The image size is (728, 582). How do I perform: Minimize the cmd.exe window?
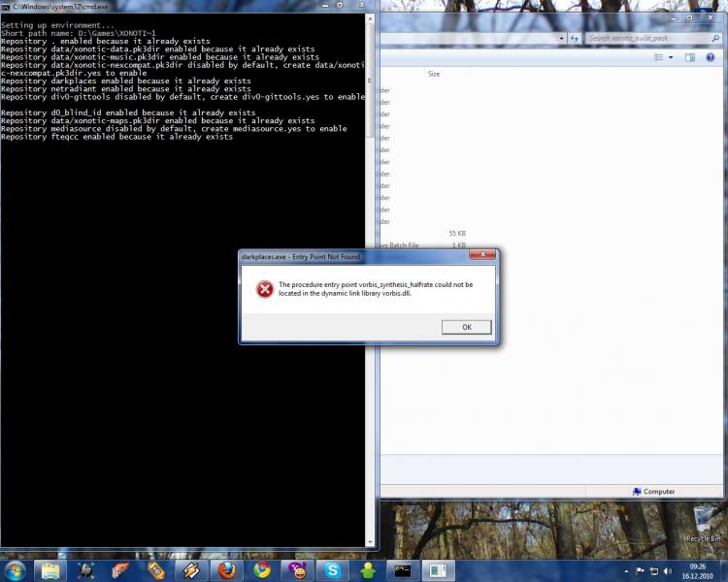[325, 5]
